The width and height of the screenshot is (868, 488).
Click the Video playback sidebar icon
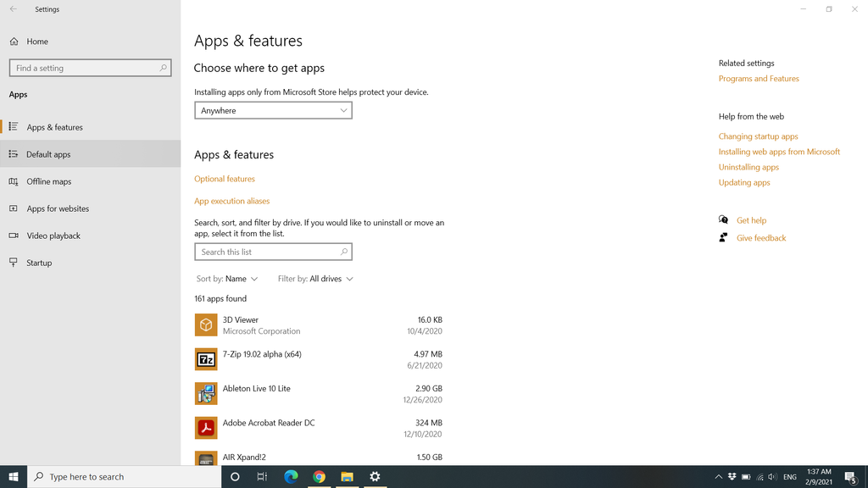15,236
